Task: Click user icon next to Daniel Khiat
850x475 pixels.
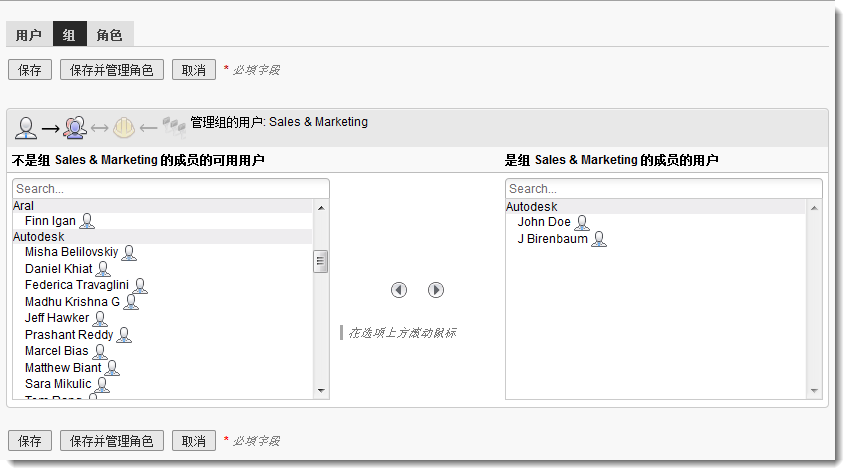Action: pos(103,269)
